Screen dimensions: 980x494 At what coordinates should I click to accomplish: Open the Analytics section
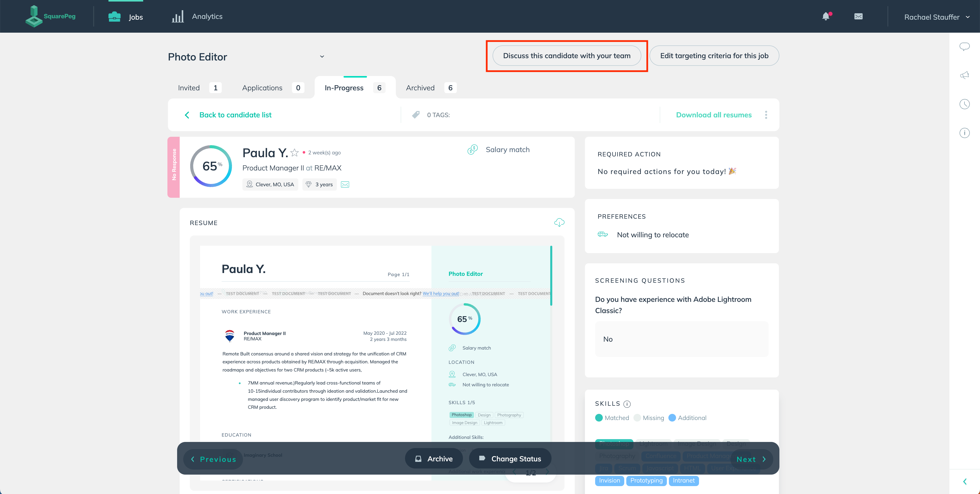coord(197,16)
